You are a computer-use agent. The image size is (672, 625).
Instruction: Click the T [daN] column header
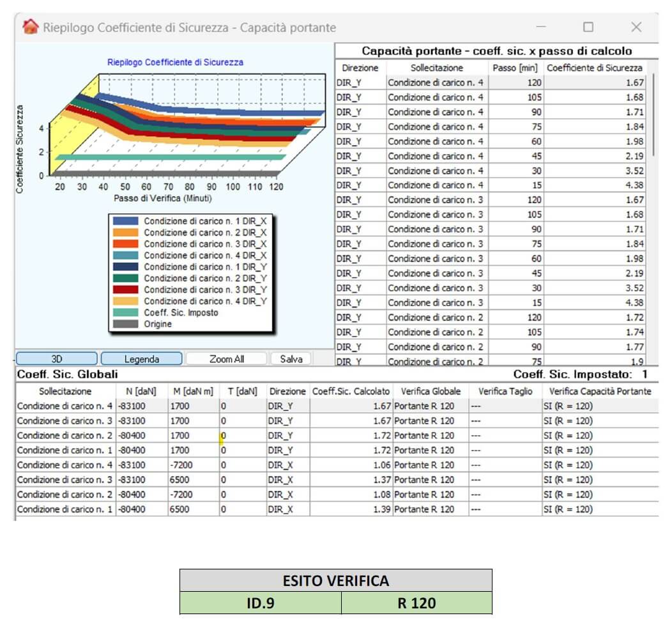pos(243,391)
